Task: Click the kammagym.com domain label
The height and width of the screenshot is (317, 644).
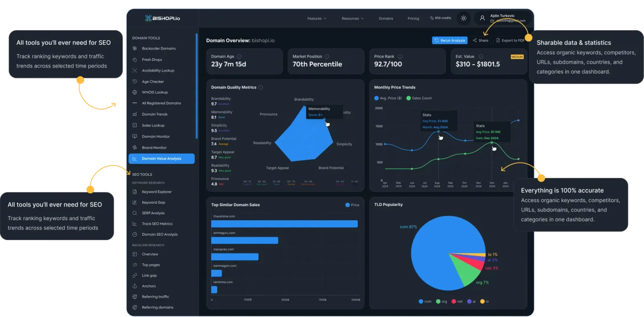Action: pos(225,266)
